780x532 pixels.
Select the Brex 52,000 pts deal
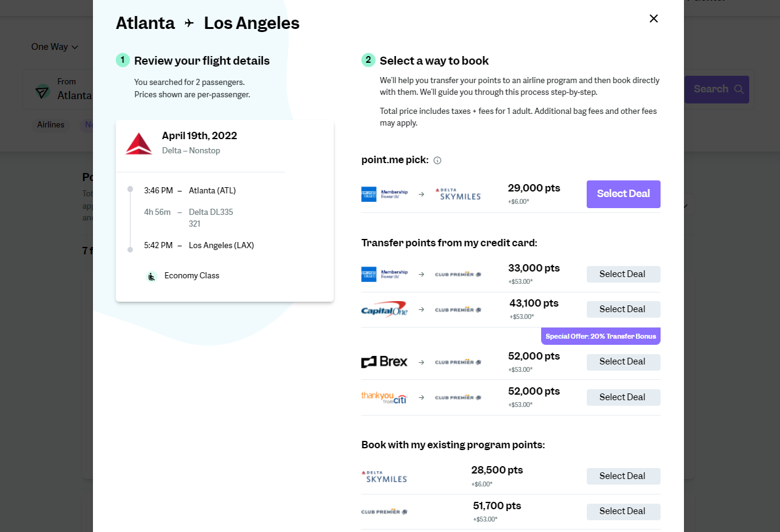point(623,362)
